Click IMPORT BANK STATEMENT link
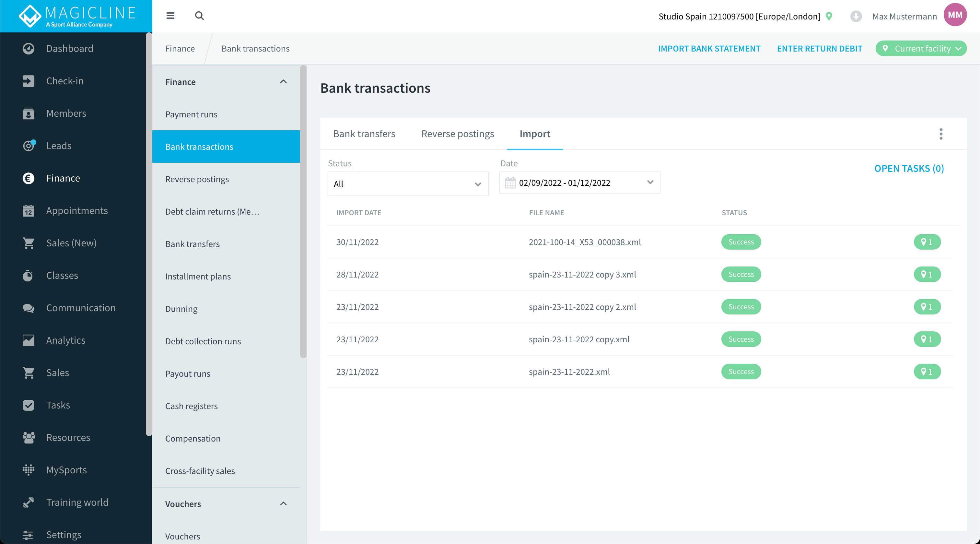The height and width of the screenshot is (544, 980). point(709,49)
